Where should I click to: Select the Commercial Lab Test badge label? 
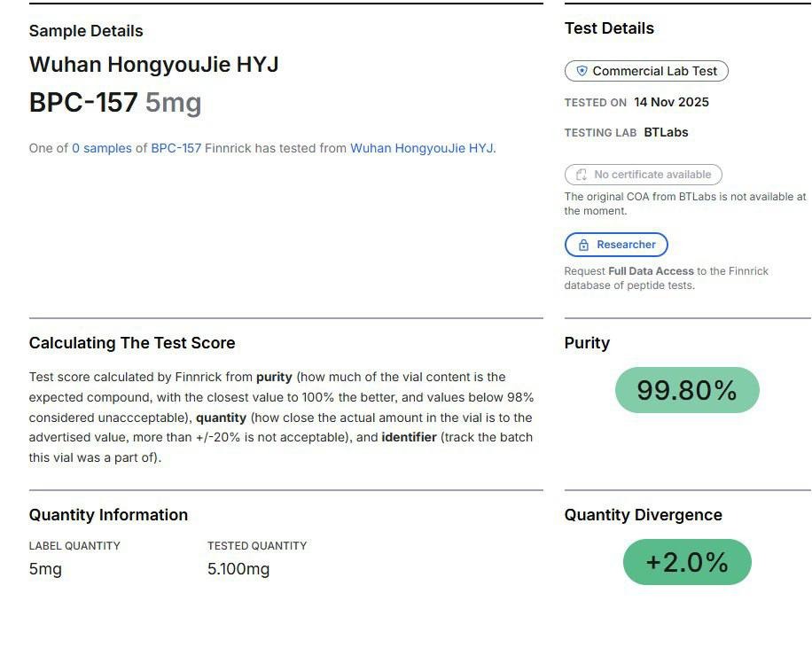coord(654,71)
